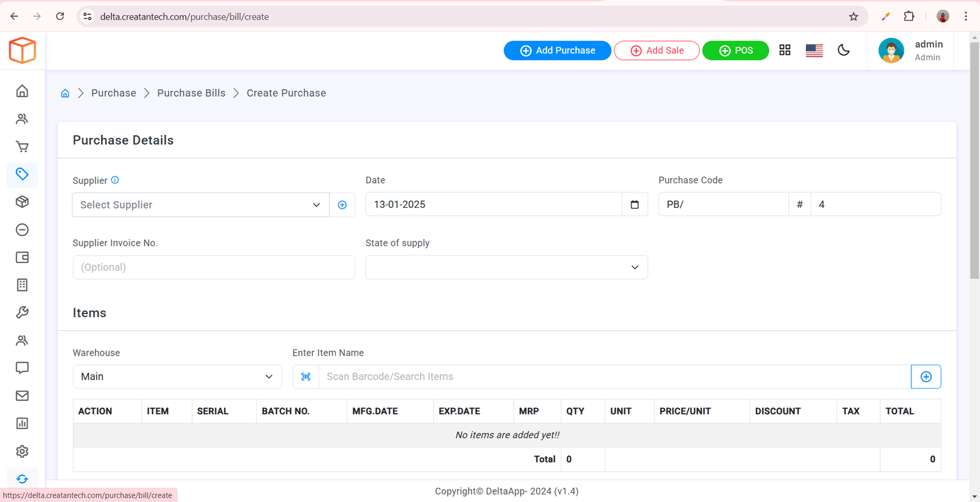Expand the State of supply dropdown
This screenshot has width=980, height=502.
[506, 267]
